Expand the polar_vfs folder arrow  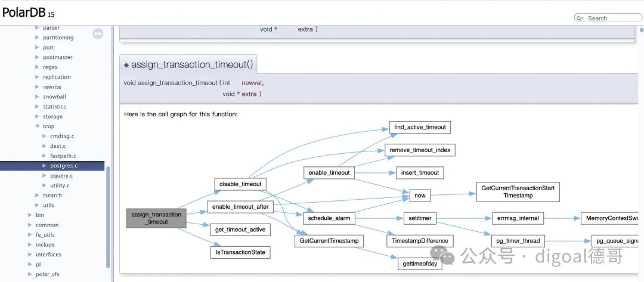point(30,274)
